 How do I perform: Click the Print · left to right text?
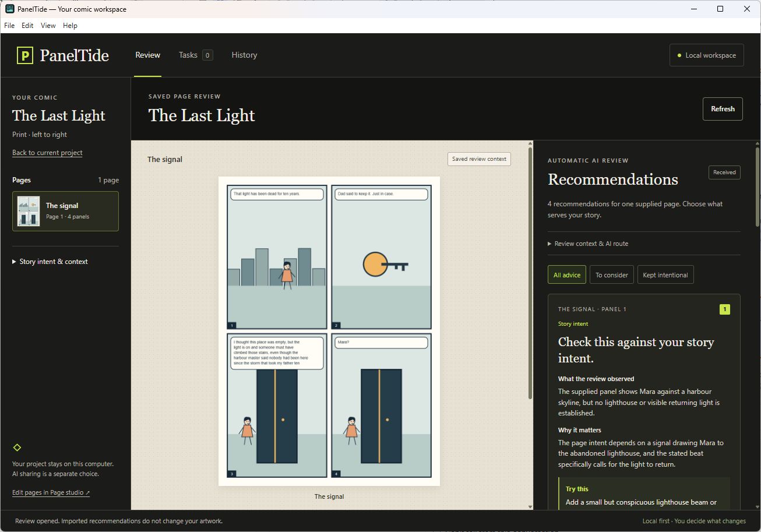pos(40,135)
